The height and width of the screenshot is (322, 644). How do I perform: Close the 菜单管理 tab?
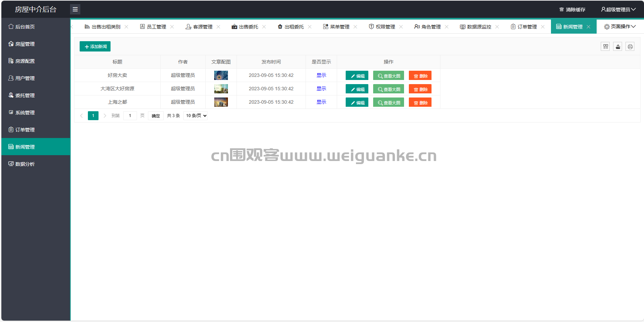coord(355,27)
